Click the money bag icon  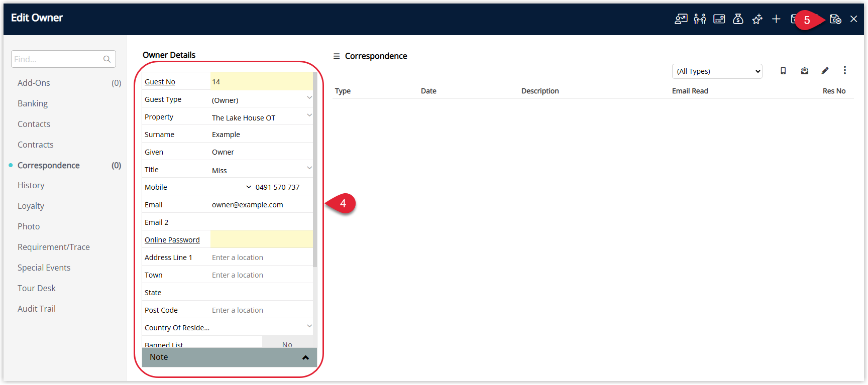pos(738,19)
